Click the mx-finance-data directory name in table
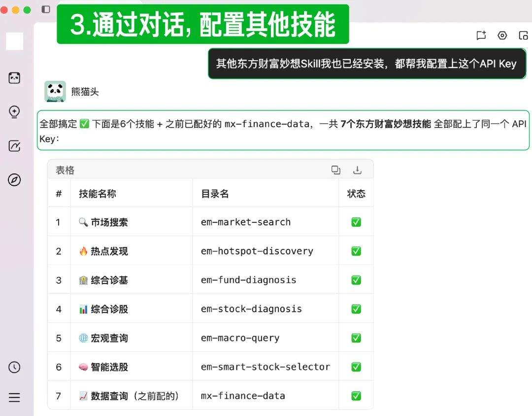The height and width of the screenshot is (416, 532). [242, 396]
